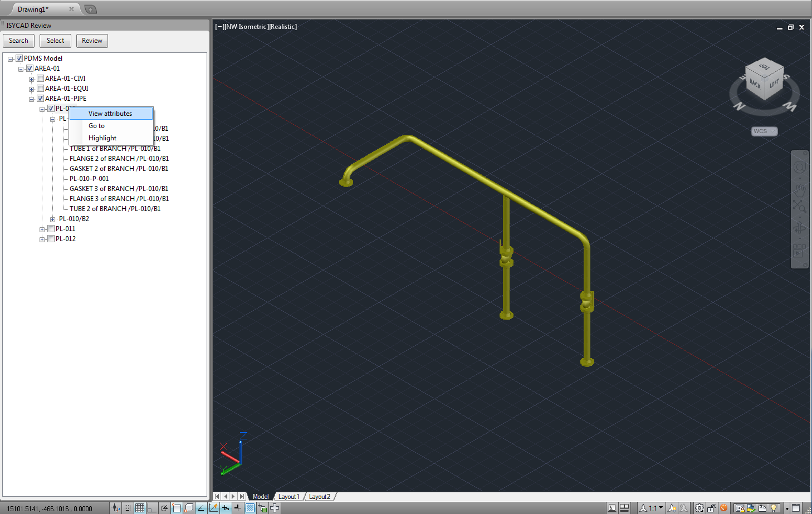
Task: Select the Pan hand tool
Action: pyautogui.click(x=800, y=189)
